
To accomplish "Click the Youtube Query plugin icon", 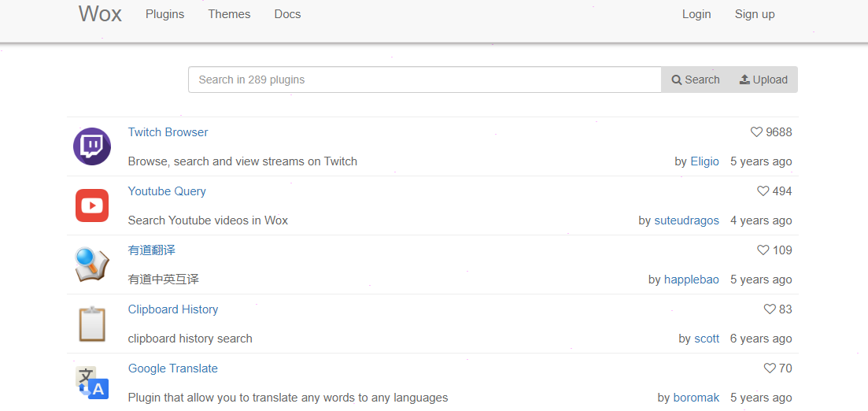I will click(92, 205).
